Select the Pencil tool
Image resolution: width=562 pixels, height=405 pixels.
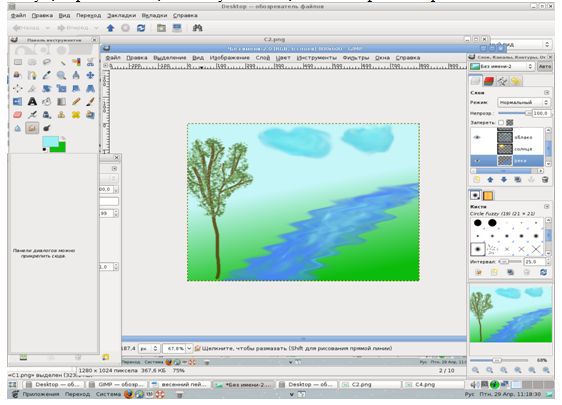coord(76,101)
